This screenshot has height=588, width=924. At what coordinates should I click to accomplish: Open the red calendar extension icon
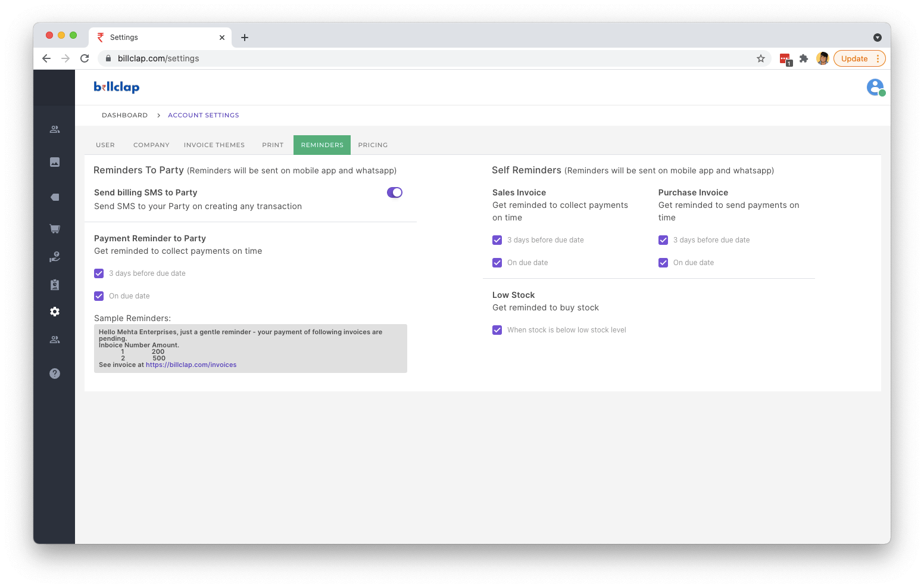coord(785,59)
